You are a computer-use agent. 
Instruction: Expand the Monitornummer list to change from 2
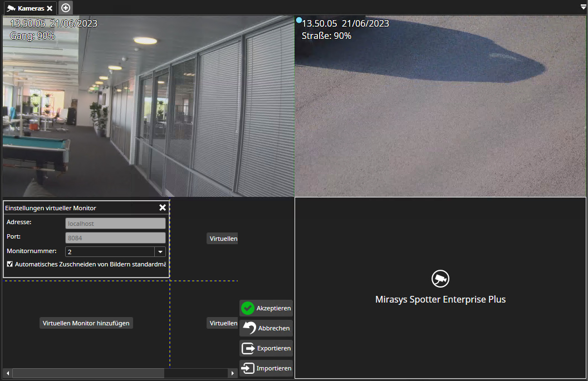click(160, 251)
